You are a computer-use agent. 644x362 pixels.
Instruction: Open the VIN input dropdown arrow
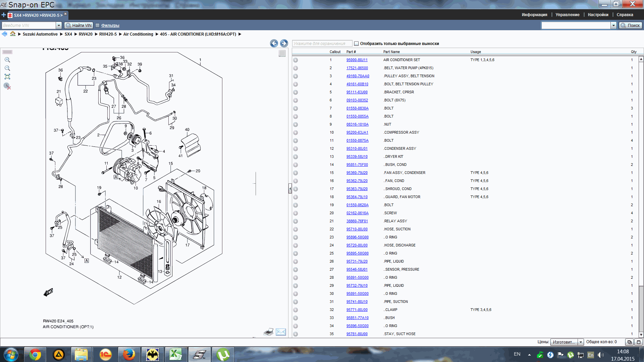(59, 26)
